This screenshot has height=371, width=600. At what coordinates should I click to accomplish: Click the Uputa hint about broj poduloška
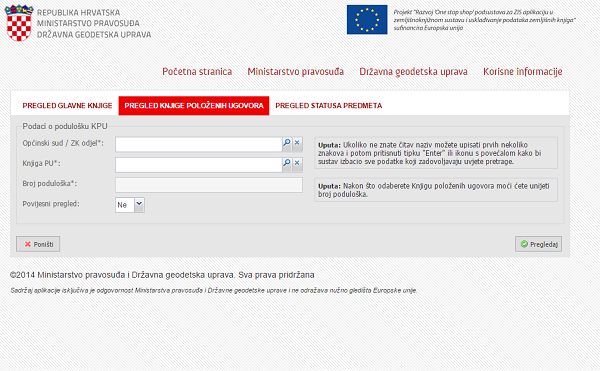click(436, 190)
